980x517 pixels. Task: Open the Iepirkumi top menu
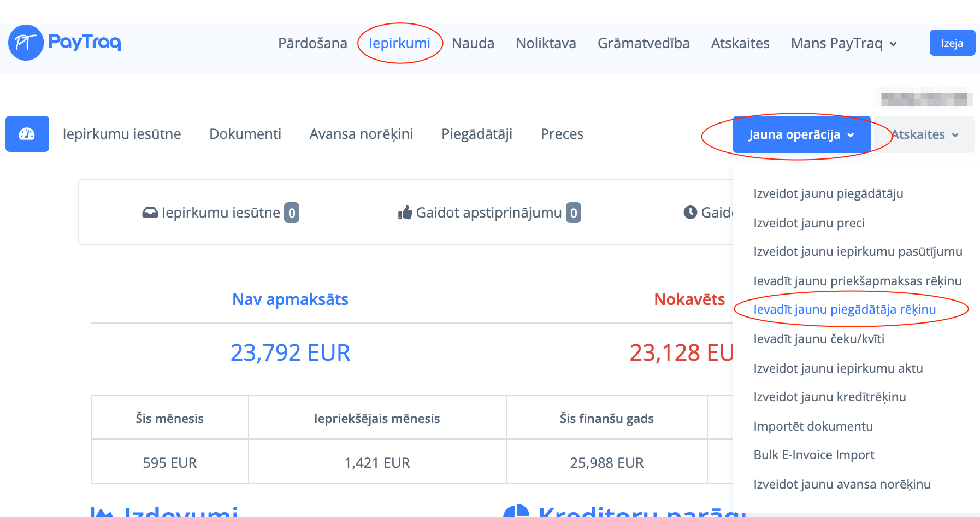coord(399,43)
